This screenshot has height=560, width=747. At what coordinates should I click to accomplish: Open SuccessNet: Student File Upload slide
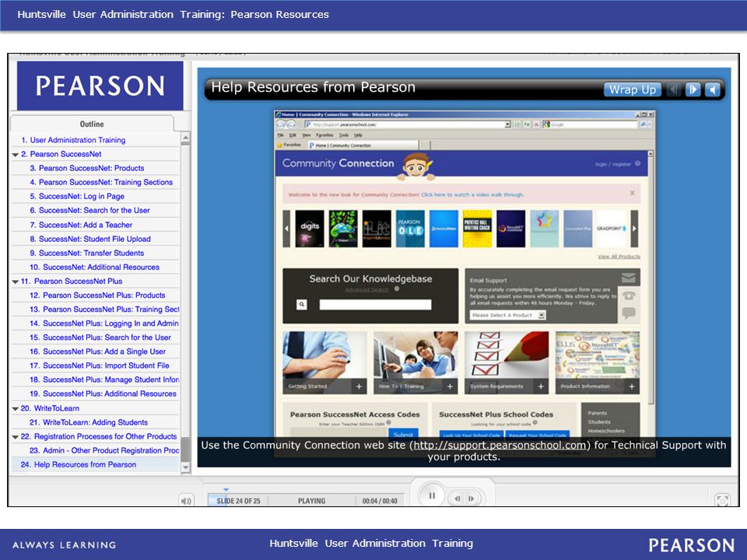90,239
